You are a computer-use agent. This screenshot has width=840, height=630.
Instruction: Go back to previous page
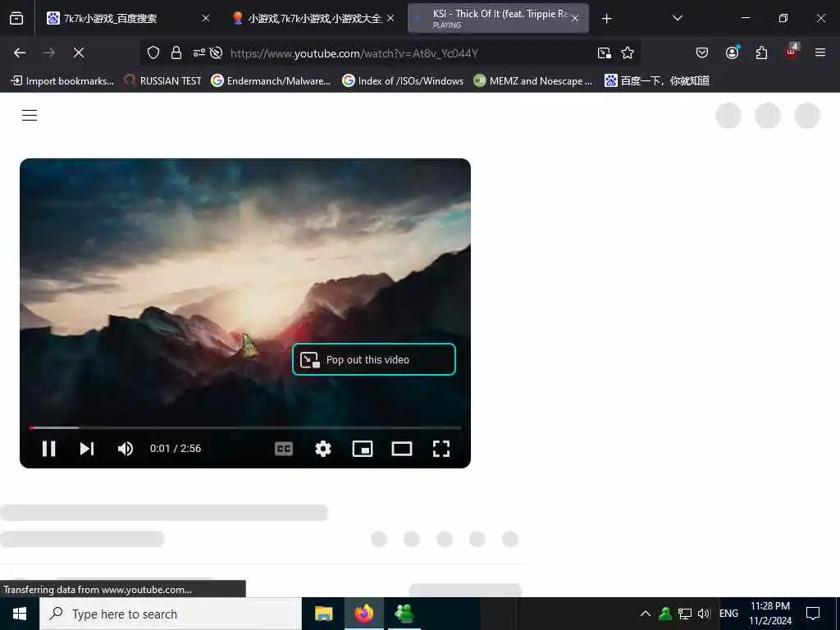20,52
